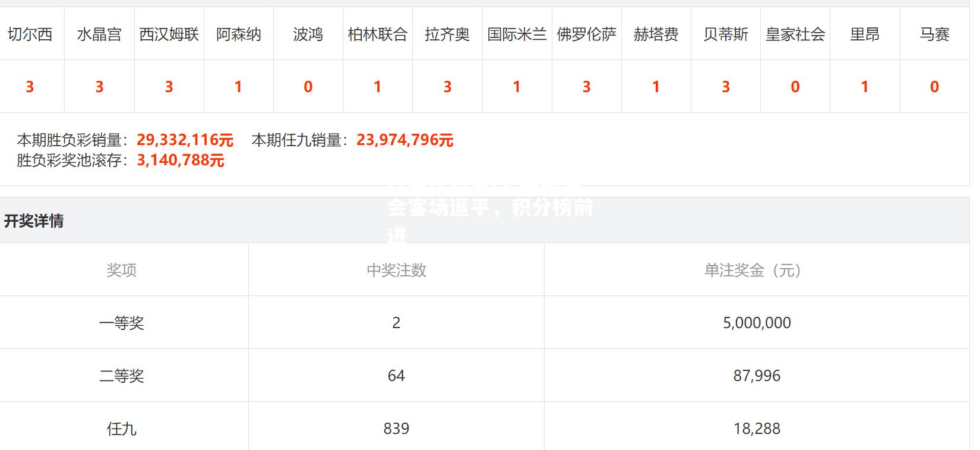Select result 1 under 国际米兰
This screenshot has height=450, width=980.
coord(517,87)
